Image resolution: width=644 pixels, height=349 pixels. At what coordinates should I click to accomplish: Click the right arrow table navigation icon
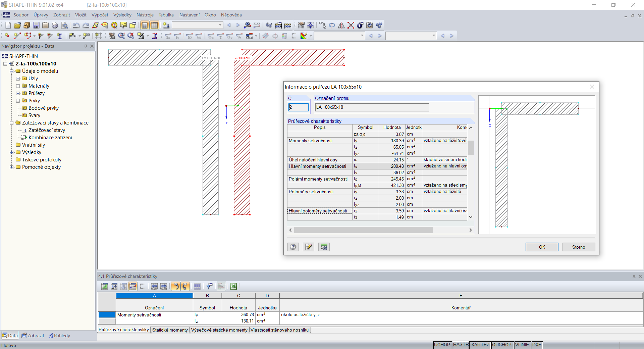coord(164,286)
